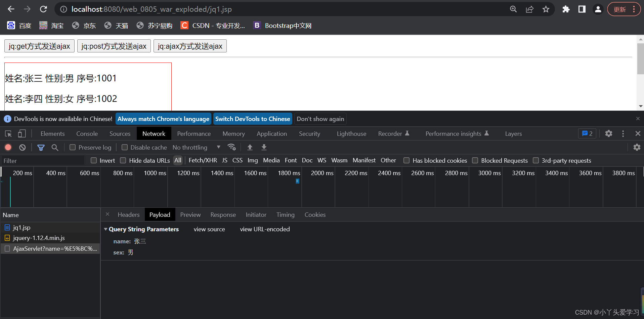Open the Response details tab
Screen dimensions: 644x319
coord(223,215)
